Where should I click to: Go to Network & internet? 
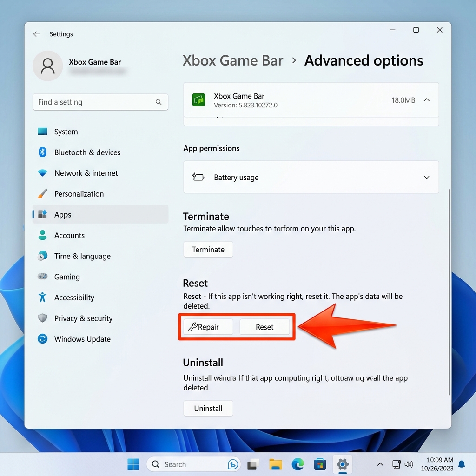(x=100, y=173)
